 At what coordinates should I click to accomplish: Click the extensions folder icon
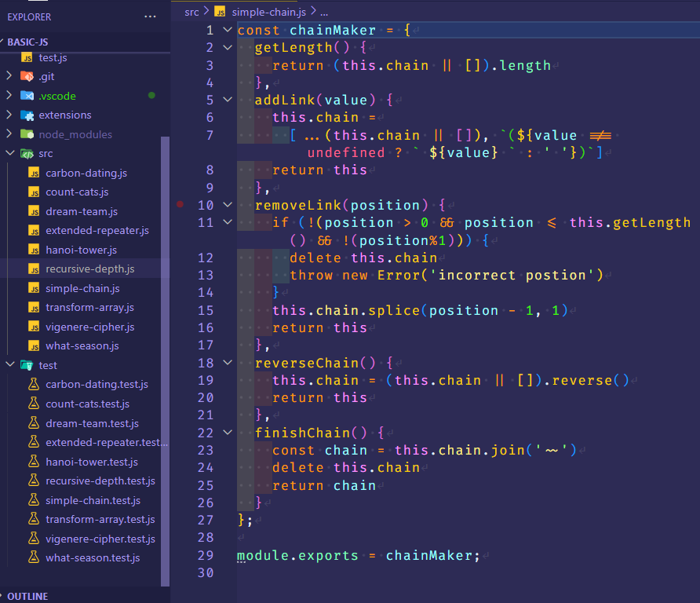point(27,115)
